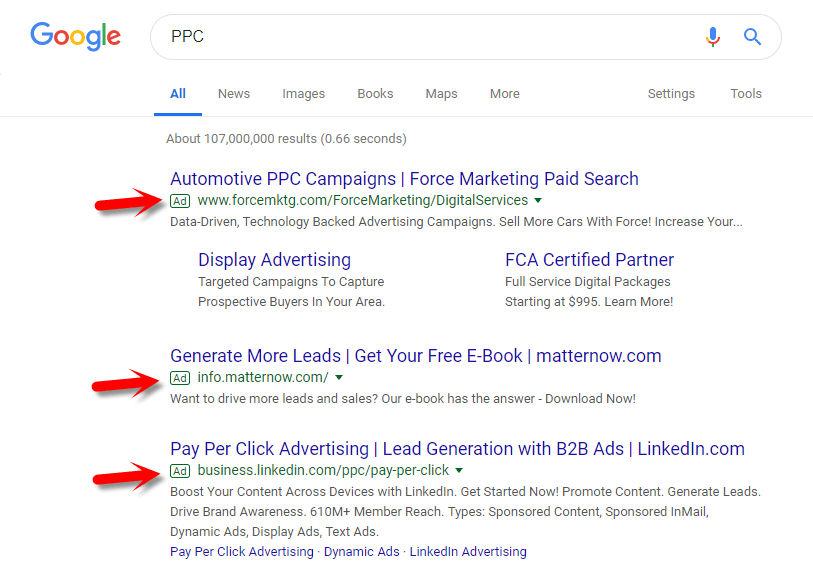This screenshot has height=582, width=813.
Task: Click the Ad badge next to forcemktg.com
Action: (180, 200)
